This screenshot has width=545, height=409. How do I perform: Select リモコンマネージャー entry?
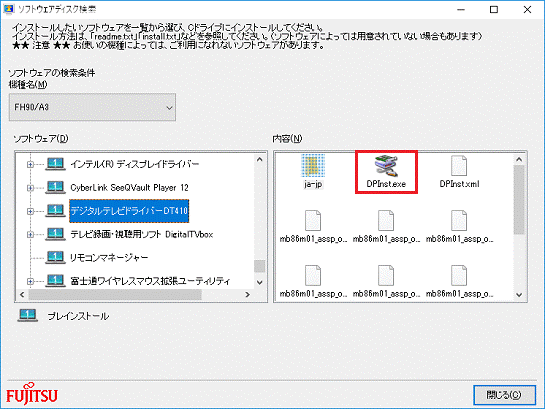(x=109, y=257)
